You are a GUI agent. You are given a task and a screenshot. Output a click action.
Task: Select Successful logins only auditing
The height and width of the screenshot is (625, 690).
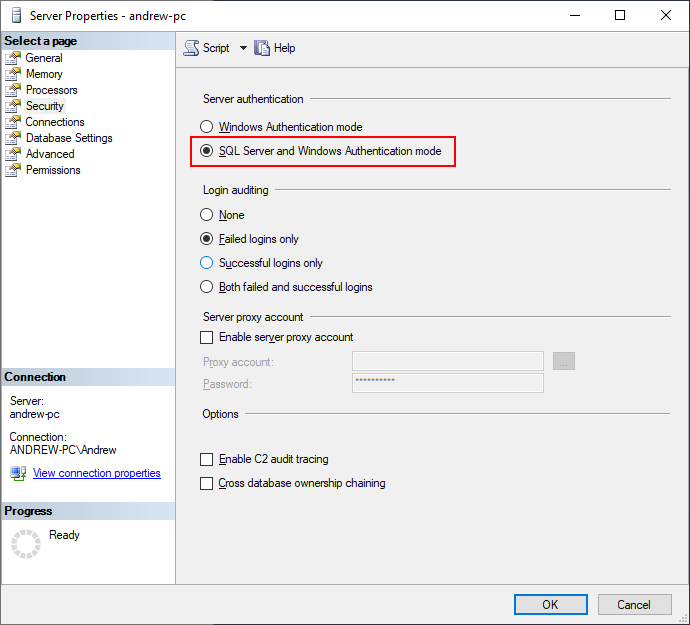click(x=207, y=263)
